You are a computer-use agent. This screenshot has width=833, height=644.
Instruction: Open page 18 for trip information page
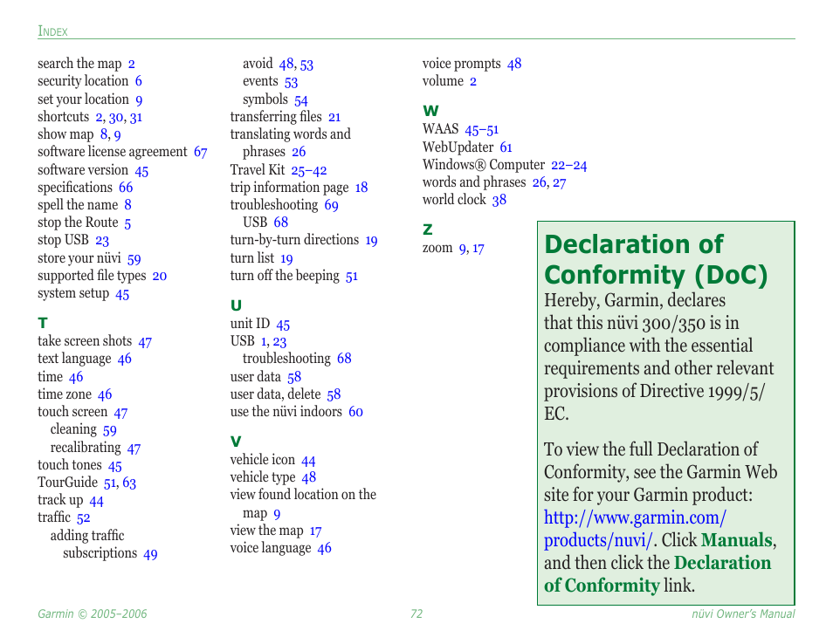point(361,188)
